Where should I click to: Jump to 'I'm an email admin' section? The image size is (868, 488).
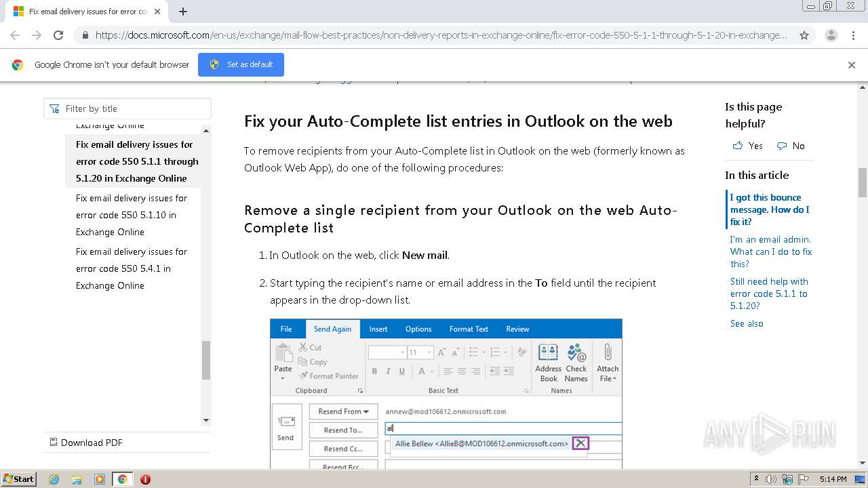coord(770,251)
